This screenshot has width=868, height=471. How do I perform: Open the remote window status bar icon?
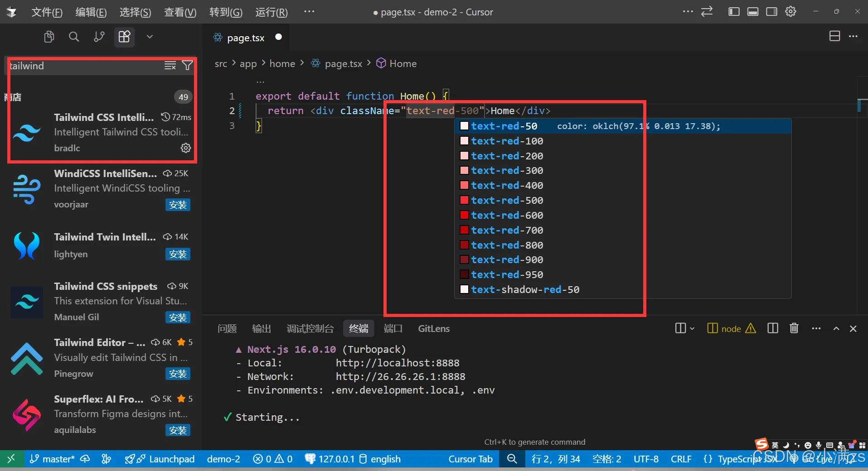coord(11,459)
